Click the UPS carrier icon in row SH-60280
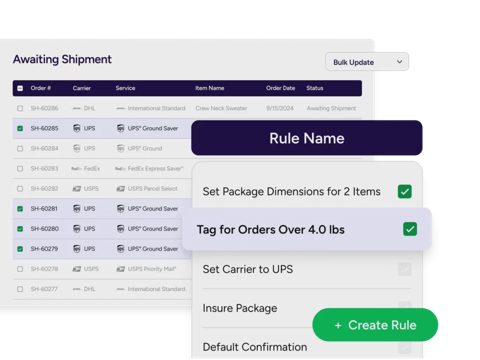The width and height of the screenshot is (480, 360). (77, 229)
